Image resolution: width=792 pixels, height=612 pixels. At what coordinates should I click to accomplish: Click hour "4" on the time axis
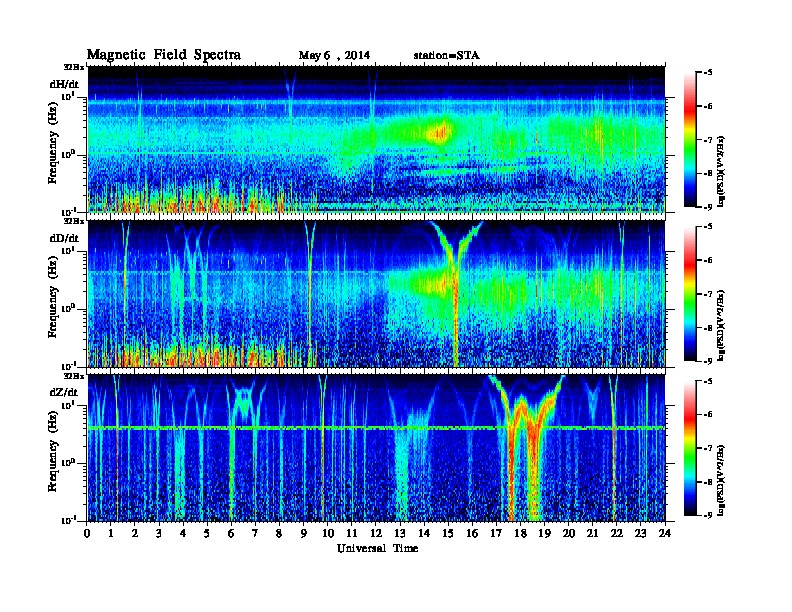(x=183, y=534)
